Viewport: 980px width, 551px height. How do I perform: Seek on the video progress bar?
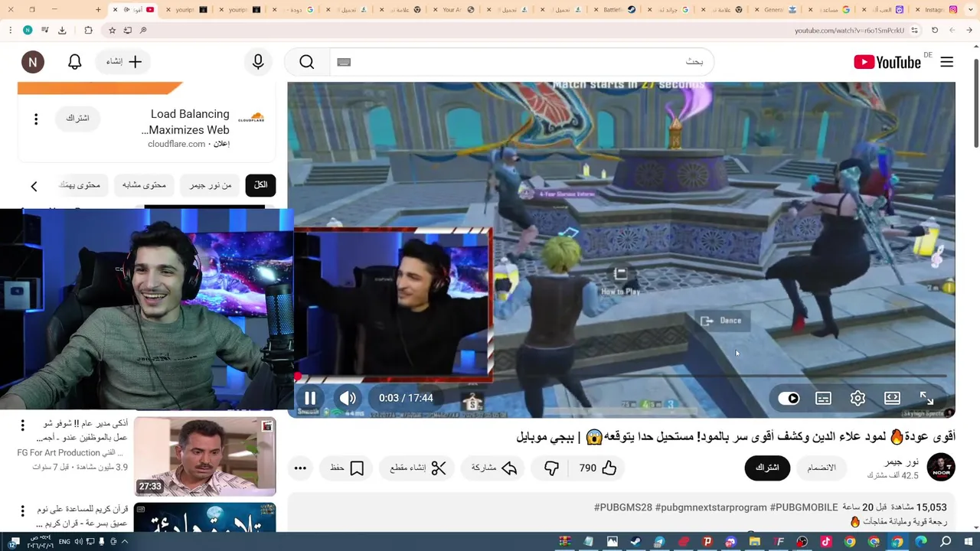[x=622, y=377]
